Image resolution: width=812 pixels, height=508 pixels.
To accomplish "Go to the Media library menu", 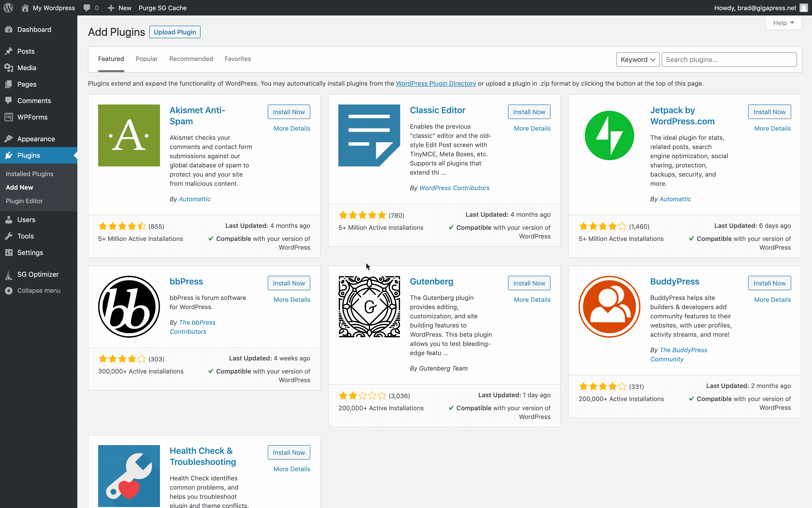I will coord(39,68).
